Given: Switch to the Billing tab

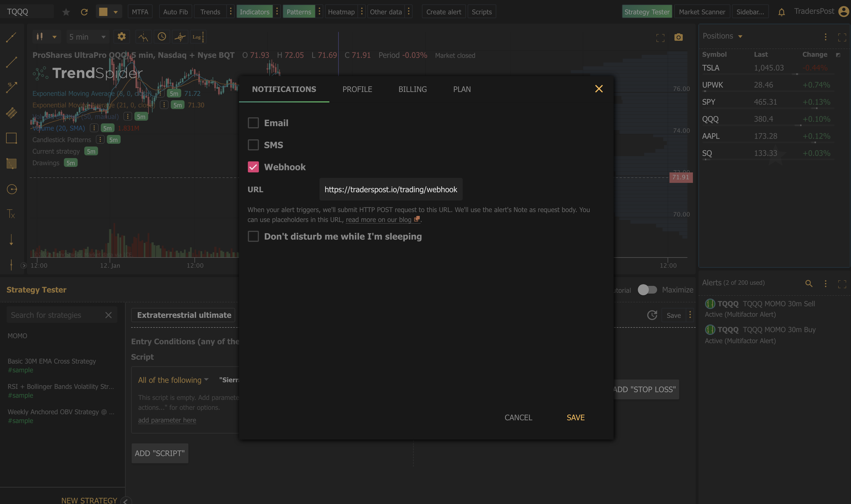Looking at the screenshot, I should pos(413,89).
